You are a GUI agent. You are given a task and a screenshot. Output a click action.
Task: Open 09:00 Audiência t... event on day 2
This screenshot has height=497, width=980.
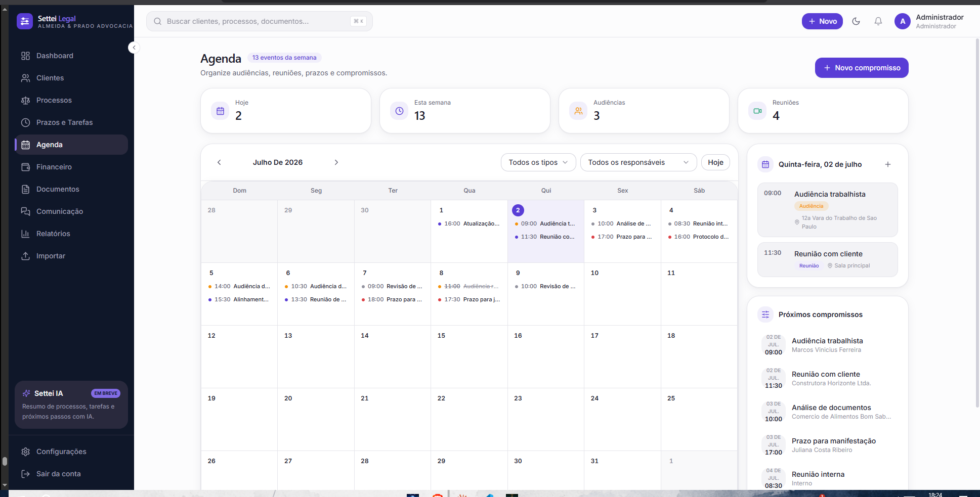[x=545, y=223]
